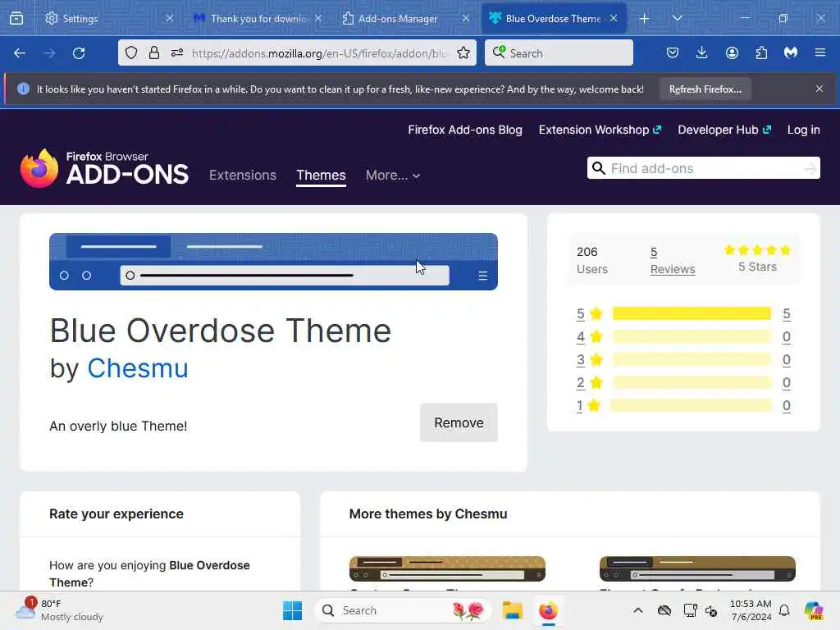Viewport: 840px width, 630px height.
Task: List all tabs with the chevron
Action: 677,19
